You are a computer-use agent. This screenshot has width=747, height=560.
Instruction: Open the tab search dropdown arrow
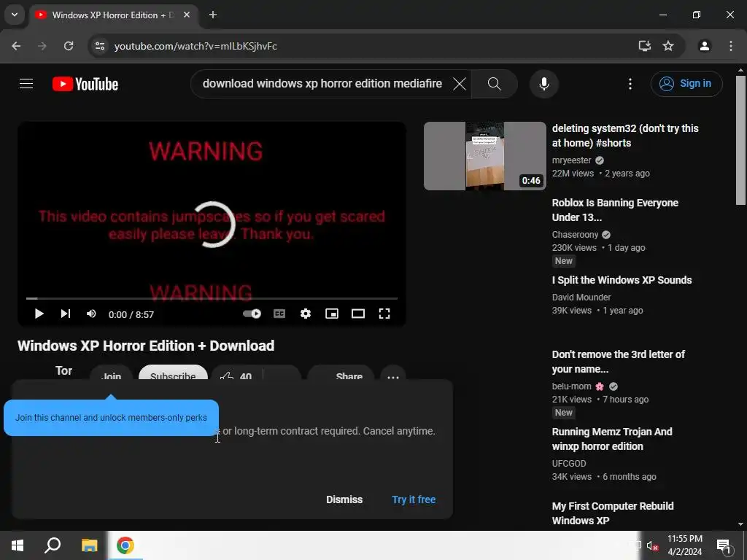tap(15, 15)
